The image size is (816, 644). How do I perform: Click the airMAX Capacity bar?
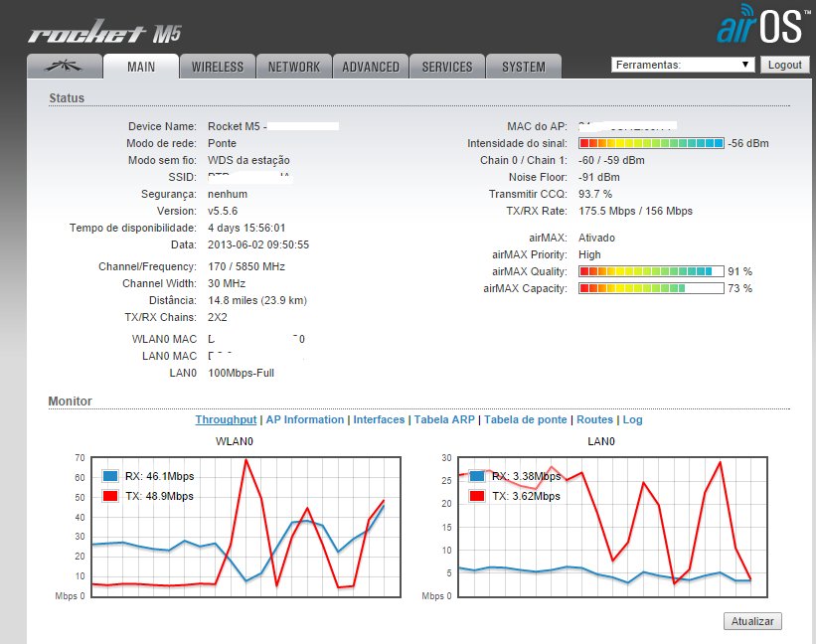651,288
